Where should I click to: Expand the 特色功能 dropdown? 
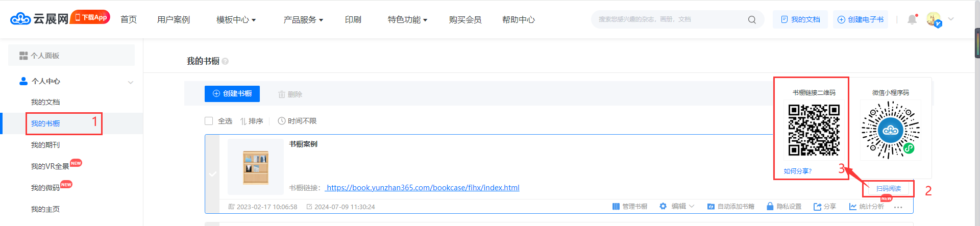coord(408,19)
